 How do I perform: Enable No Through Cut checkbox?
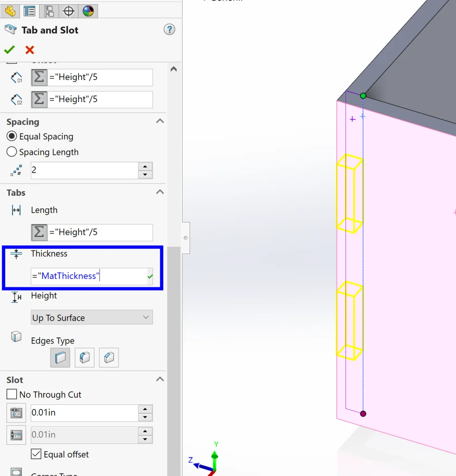[12, 394]
